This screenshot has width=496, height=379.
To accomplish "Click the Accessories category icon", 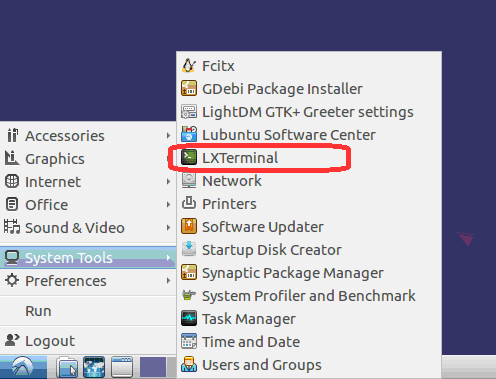I will [x=12, y=136].
